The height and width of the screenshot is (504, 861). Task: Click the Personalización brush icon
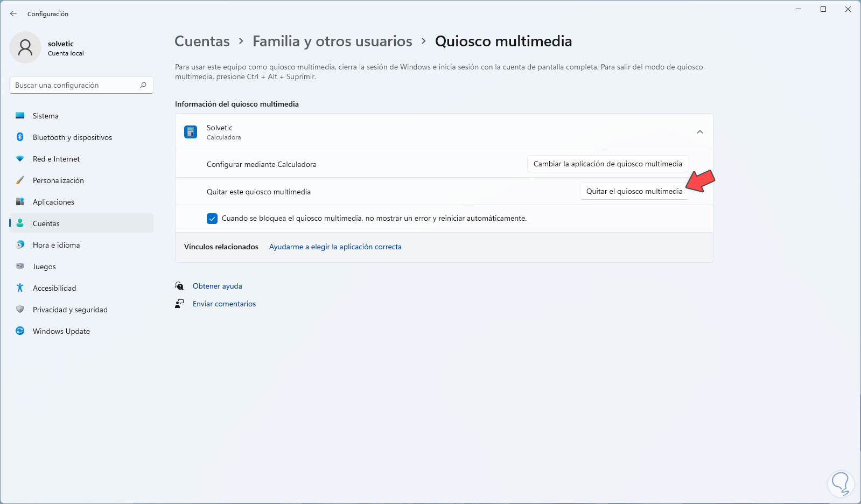[20, 180]
